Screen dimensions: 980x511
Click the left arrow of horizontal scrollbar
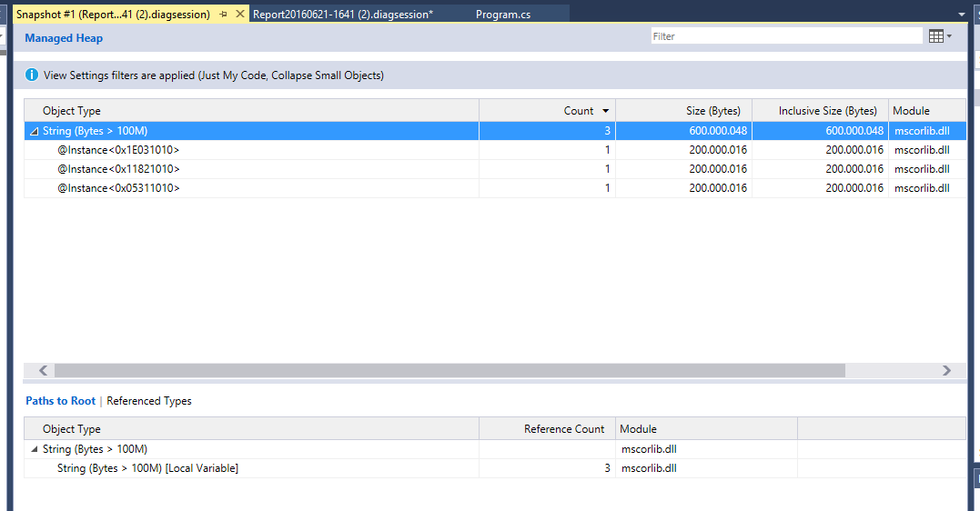click(x=43, y=370)
